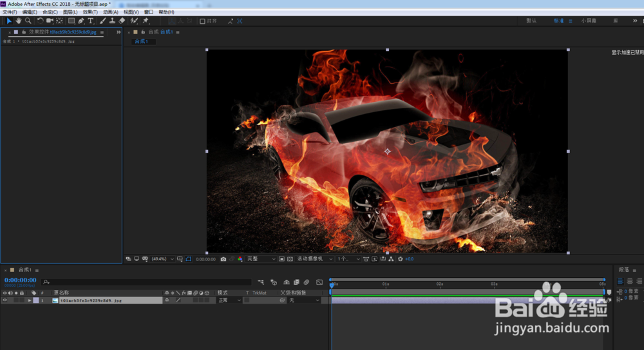The width and height of the screenshot is (644, 350).
Task: Open the 文件(F) menu
Action: (x=10, y=12)
